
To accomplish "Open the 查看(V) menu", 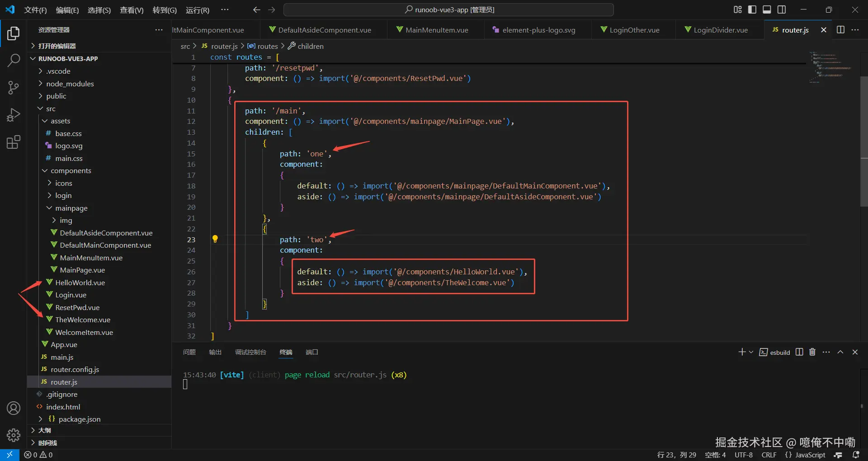I will [x=131, y=10].
